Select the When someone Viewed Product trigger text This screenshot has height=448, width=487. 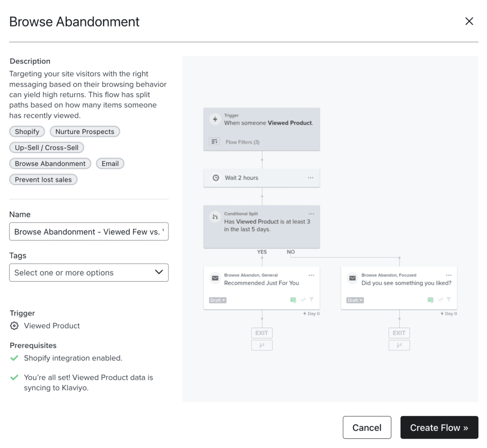coord(269,123)
